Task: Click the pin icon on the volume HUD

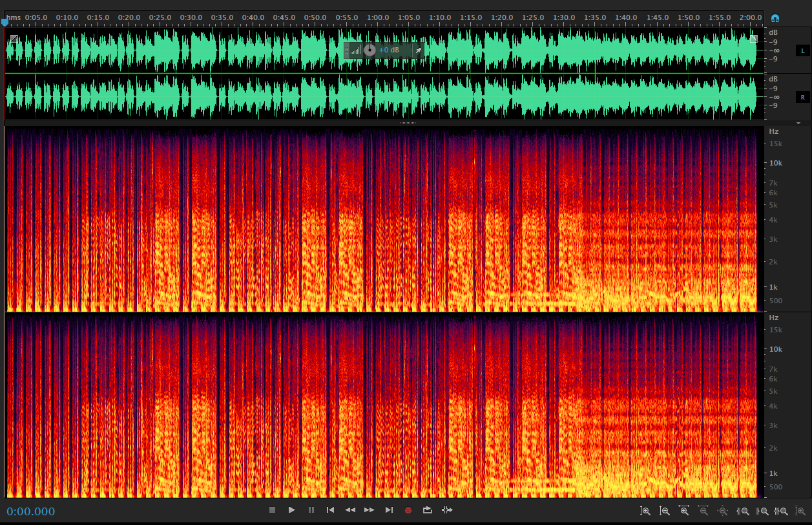Action: click(419, 50)
